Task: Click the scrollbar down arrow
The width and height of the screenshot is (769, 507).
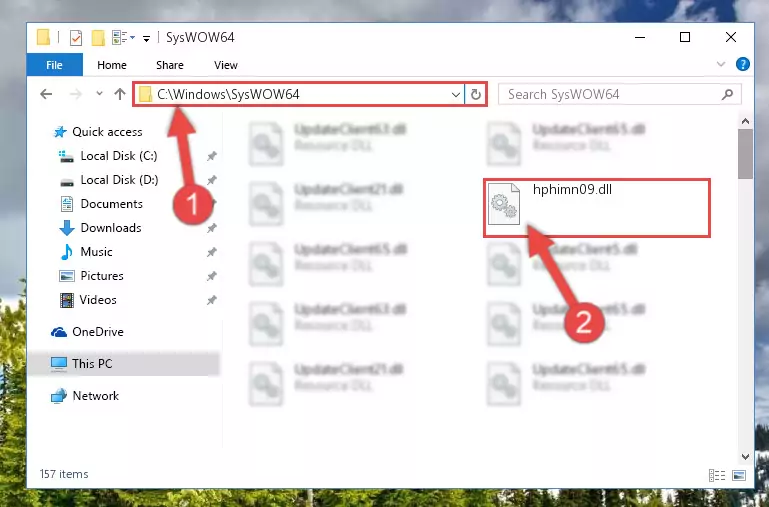Action: pos(745,456)
